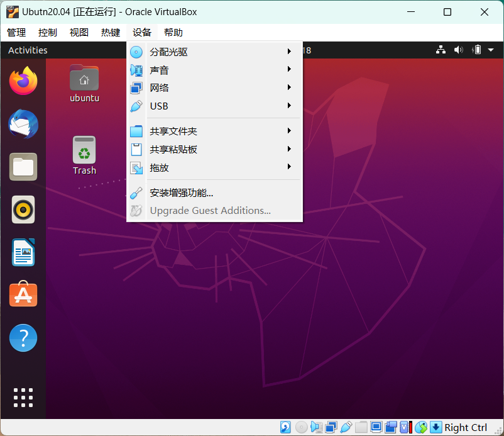The height and width of the screenshot is (436, 504).
Task: Click the Upgrade Guest Additions... entry
Action: pos(215,211)
